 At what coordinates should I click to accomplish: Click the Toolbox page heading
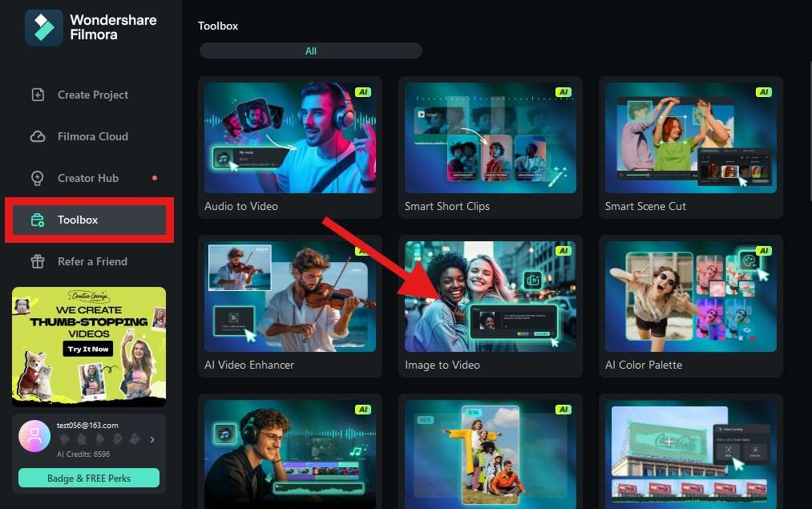click(x=218, y=26)
